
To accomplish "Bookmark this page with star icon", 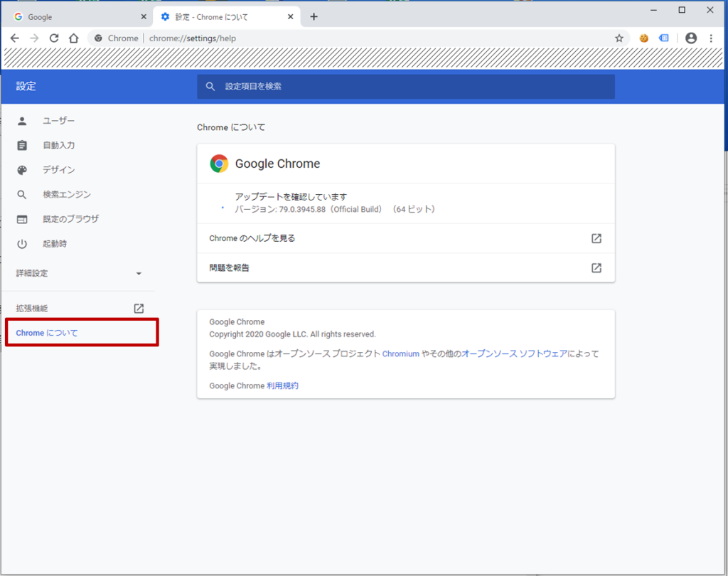I will [x=619, y=38].
